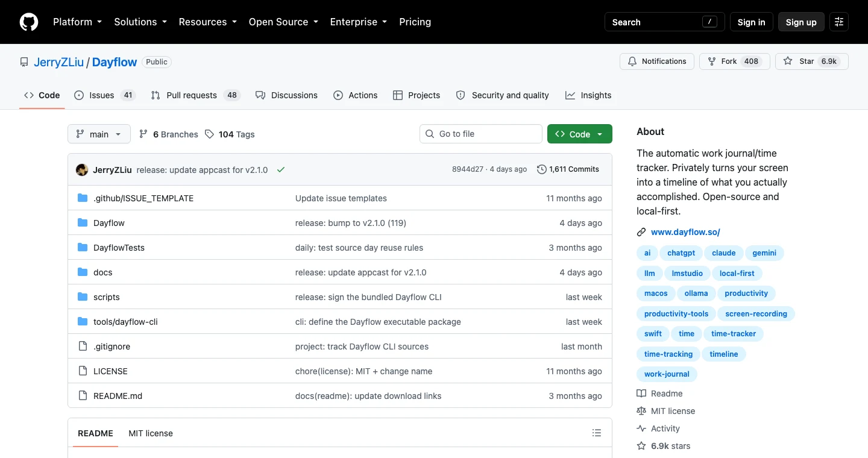868x458 pixels.
Task: Open the Enterprise dropdown menu
Action: 358,22
